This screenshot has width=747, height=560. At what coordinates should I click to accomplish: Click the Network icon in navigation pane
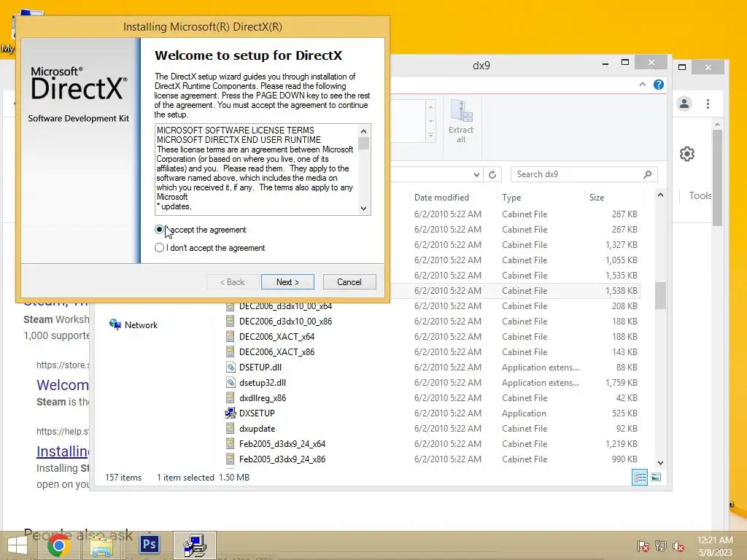coord(115,324)
